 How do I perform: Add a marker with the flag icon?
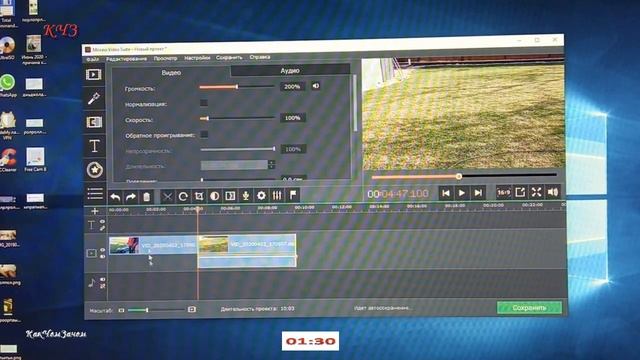click(x=293, y=195)
